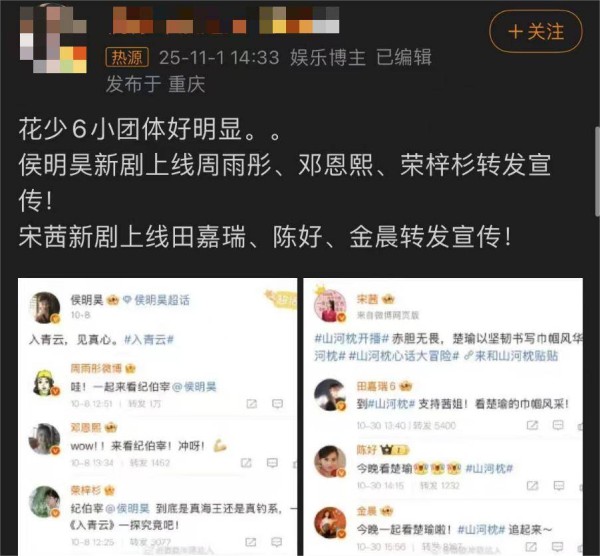This screenshot has width=600, height=556.
Task: Click the vertical scrollbar thumb
Action: tap(597, 172)
